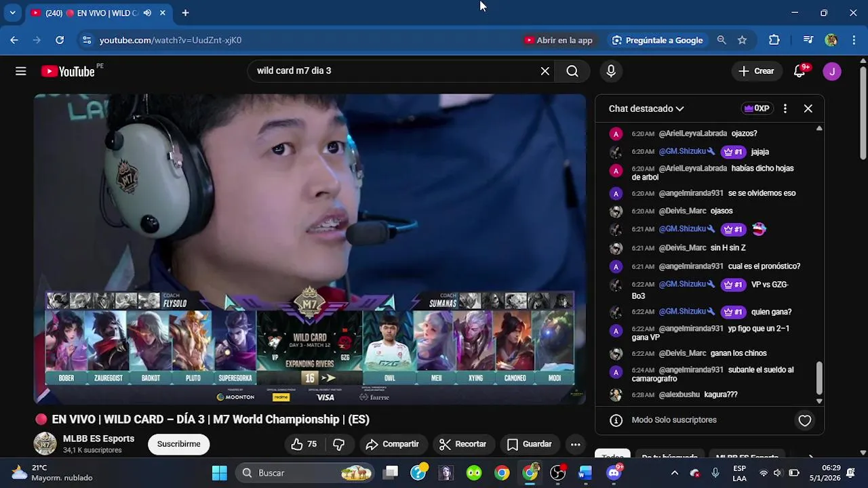Clear the search text with the X
Viewport: 868px width, 488px height.
545,71
